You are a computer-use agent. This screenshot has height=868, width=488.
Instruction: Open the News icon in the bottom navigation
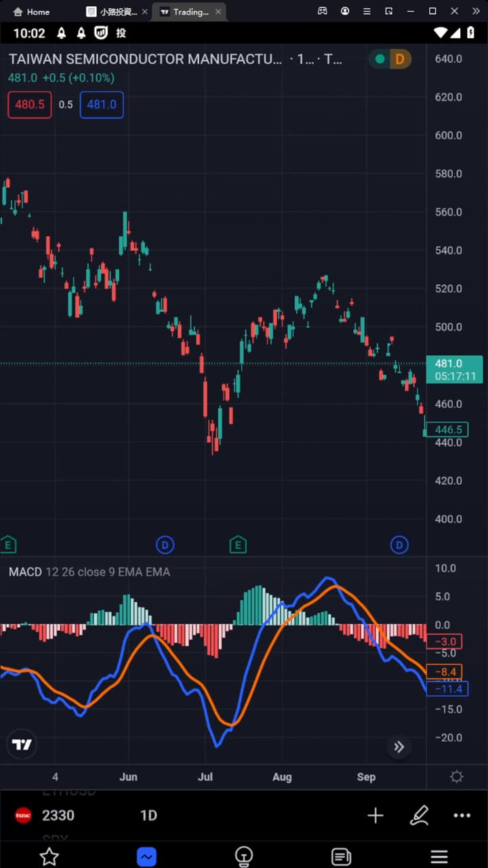click(x=341, y=856)
